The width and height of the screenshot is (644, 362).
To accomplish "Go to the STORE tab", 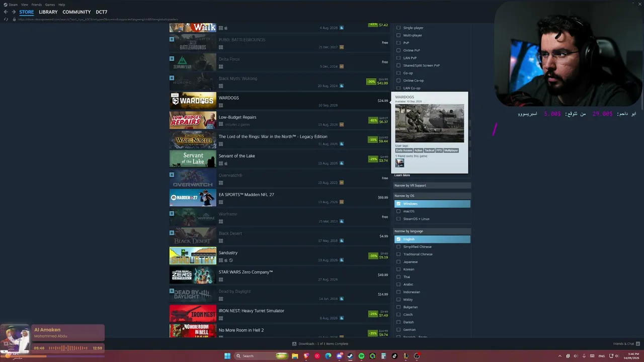I will [x=27, y=12].
